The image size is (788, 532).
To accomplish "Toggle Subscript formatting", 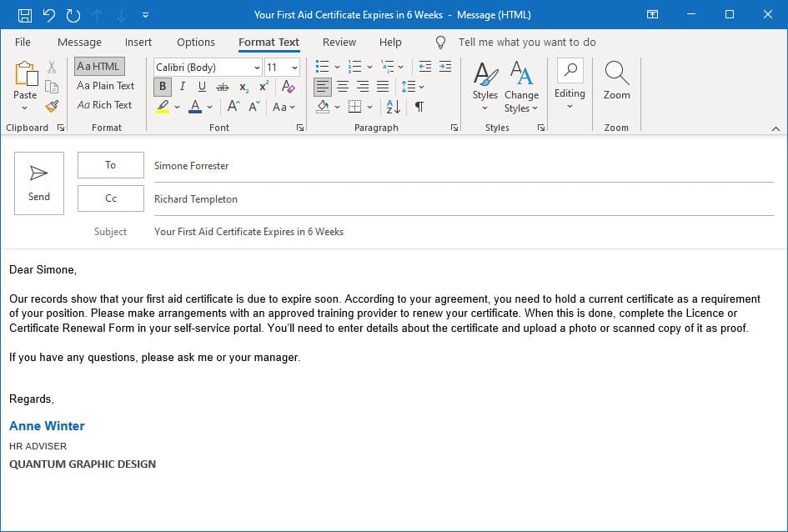I will [x=243, y=88].
